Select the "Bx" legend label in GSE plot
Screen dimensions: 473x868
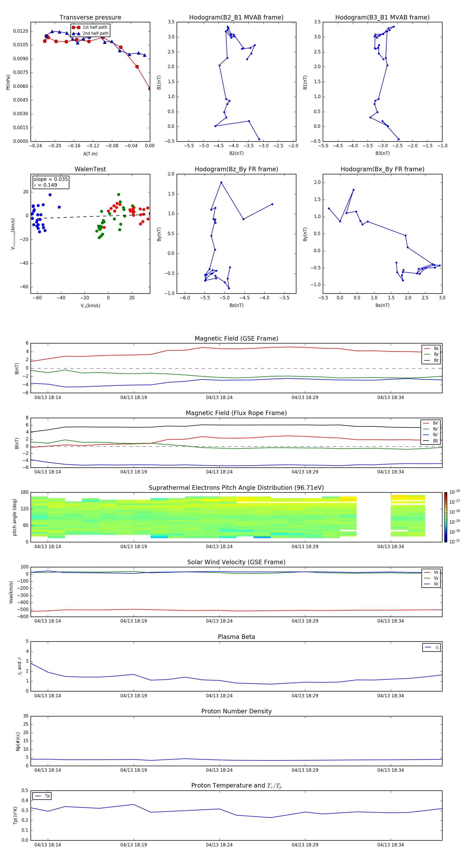click(x=436, y=349)
